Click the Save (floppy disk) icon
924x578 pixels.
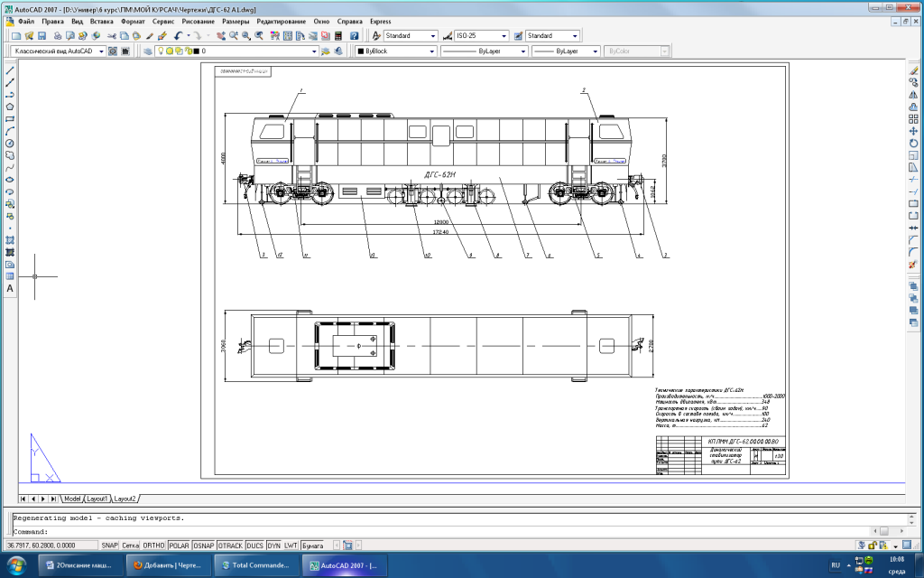[x=42, y=36]
